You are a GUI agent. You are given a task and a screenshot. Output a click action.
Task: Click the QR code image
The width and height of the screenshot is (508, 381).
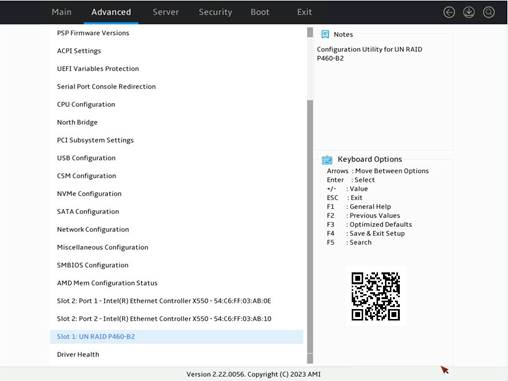(x=376, y=296)
